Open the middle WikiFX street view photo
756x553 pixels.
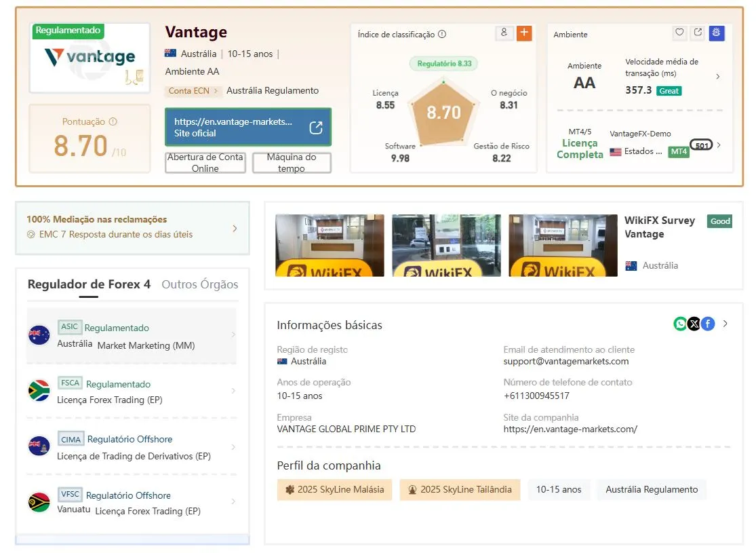(446, 246)
